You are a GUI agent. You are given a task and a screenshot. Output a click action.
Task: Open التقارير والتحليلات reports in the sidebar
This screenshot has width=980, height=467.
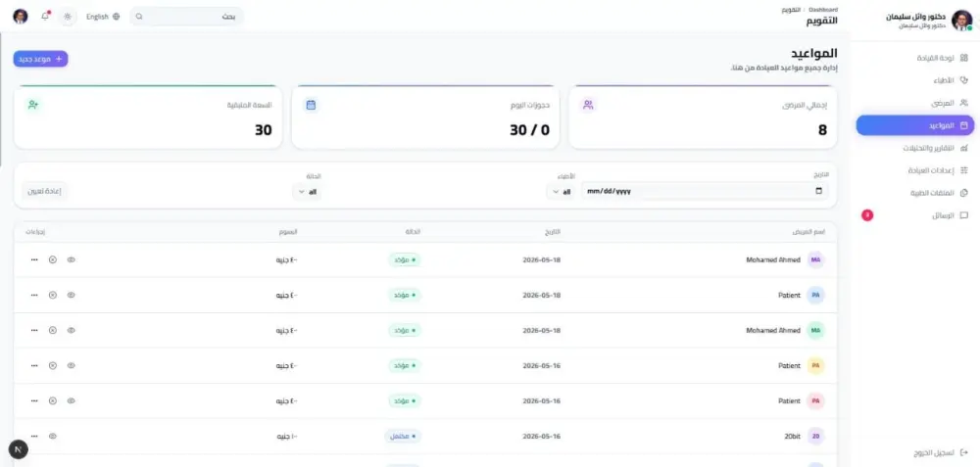click(917, 148)
